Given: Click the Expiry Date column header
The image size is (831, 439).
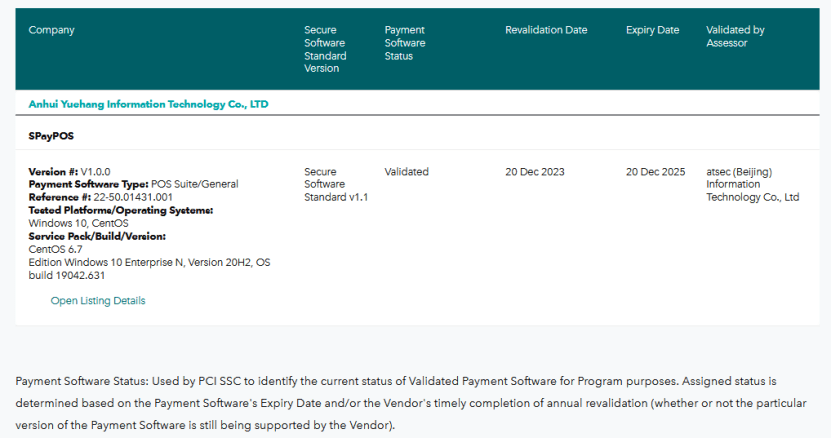Looking at the screenshot, I should tap(652, 30).
